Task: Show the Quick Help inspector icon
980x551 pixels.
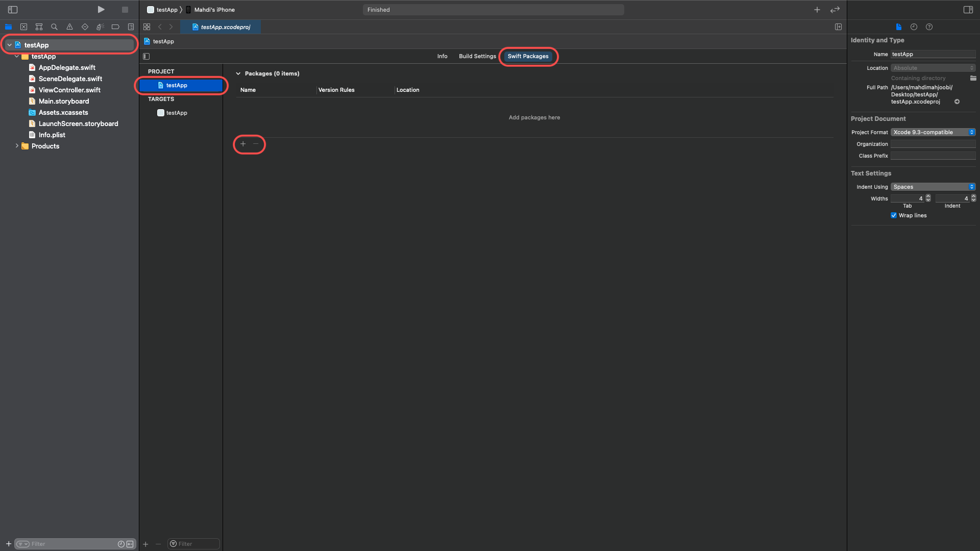Action: click(929, 27)
